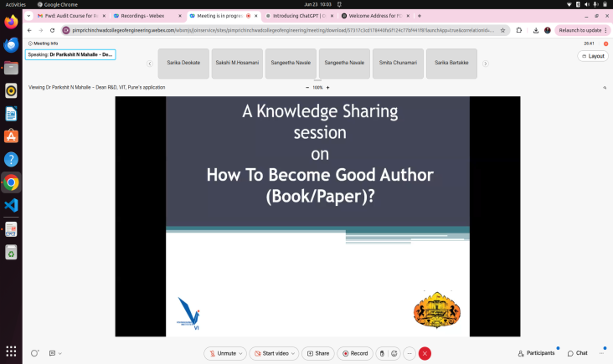Open the emoji reactions icon
The image size is (613, 364).
point(394,353)
